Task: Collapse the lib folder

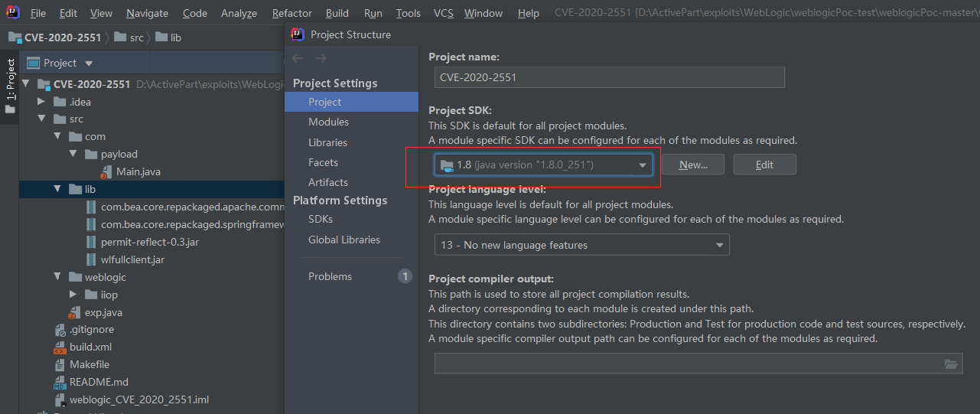Action: [57, 190]
